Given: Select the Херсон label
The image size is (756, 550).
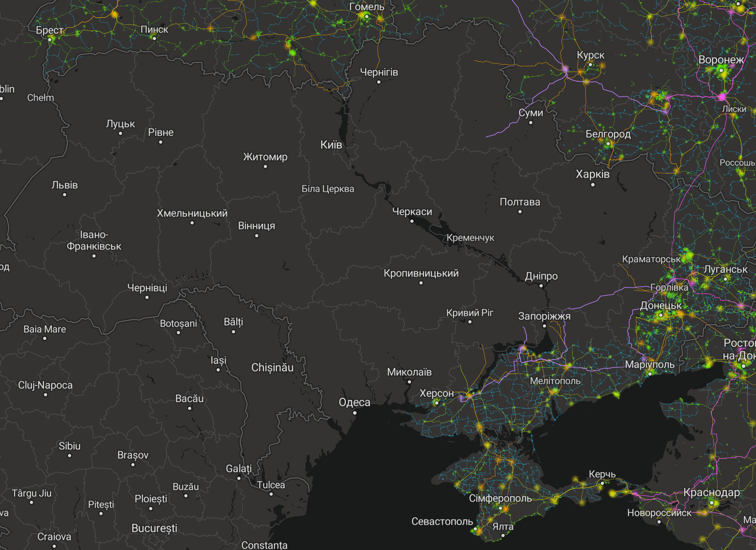Looking at the screenshot, I should pyautogui.click(x=437, y=393).
